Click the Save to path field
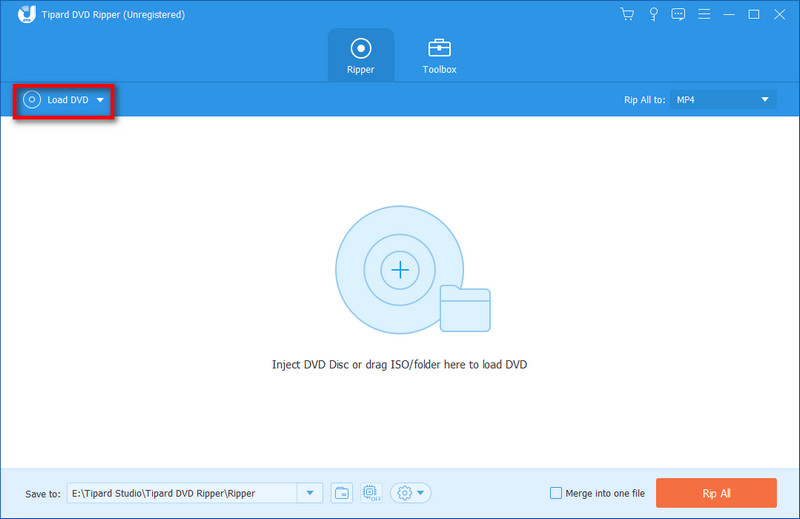The height and width of the screenshot is (519, 800). coord(181,493)
